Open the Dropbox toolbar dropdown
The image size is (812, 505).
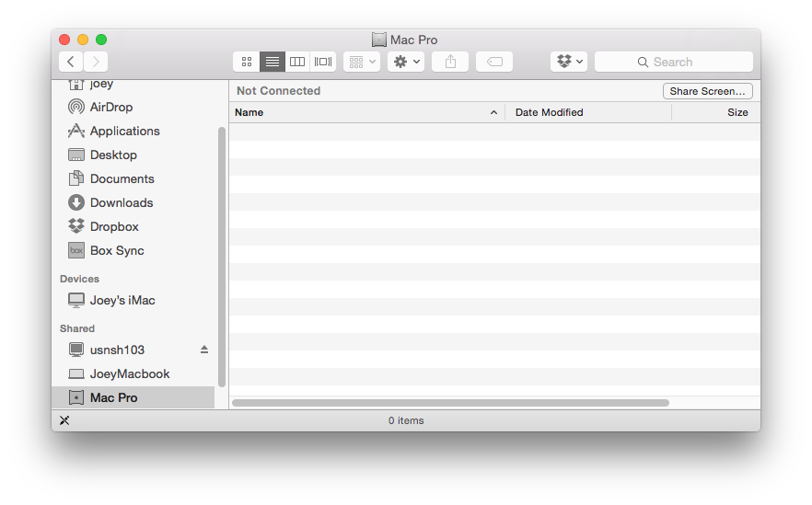coord(569,62)
